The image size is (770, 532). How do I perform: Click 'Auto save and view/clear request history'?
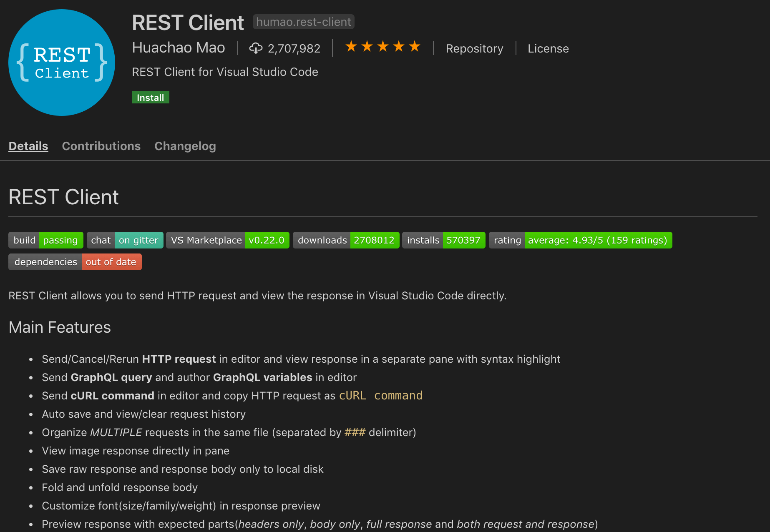(144, 414)
